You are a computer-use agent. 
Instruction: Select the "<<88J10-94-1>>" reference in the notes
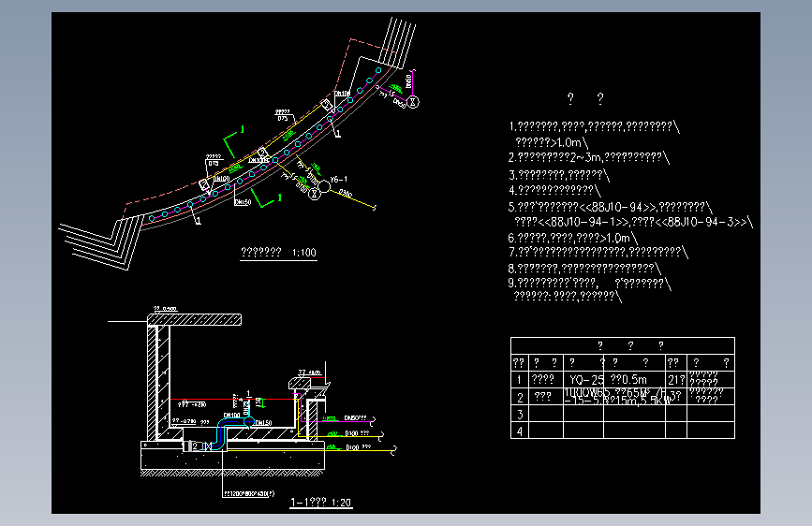point(584,222)
